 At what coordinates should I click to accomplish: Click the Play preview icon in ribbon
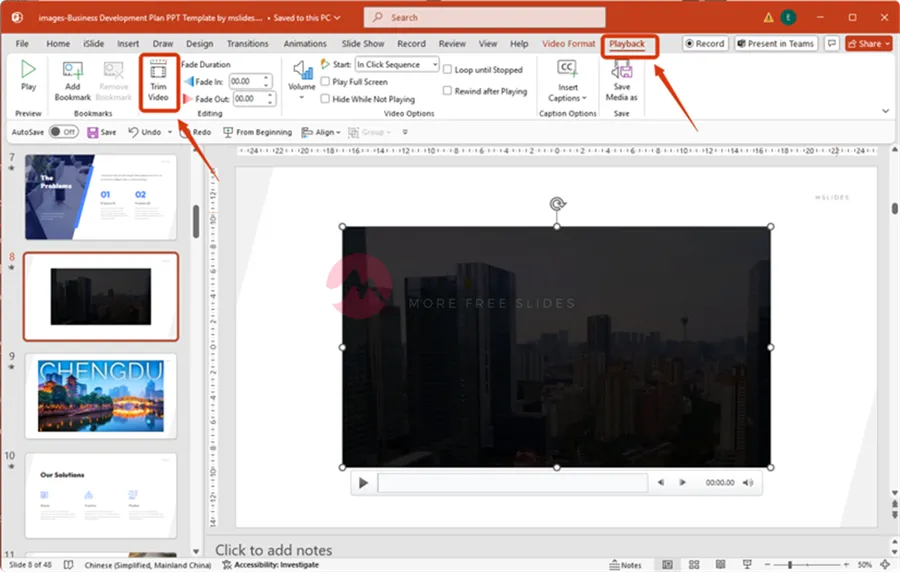[28, 70]
